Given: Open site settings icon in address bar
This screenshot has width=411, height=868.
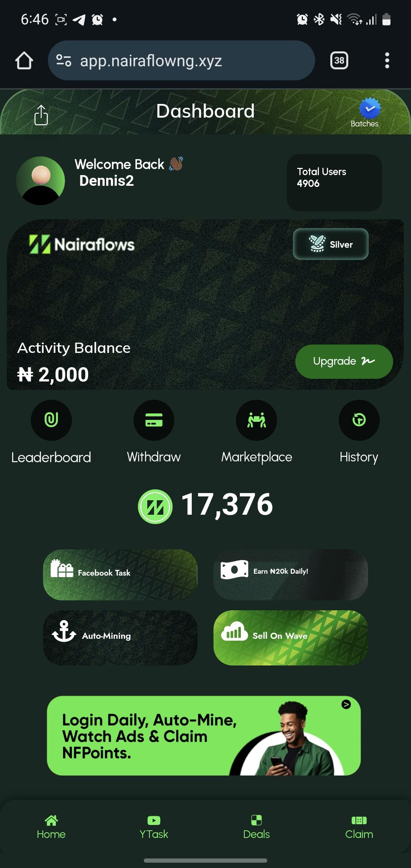Looking at the screenshot, I should (64, 61).
